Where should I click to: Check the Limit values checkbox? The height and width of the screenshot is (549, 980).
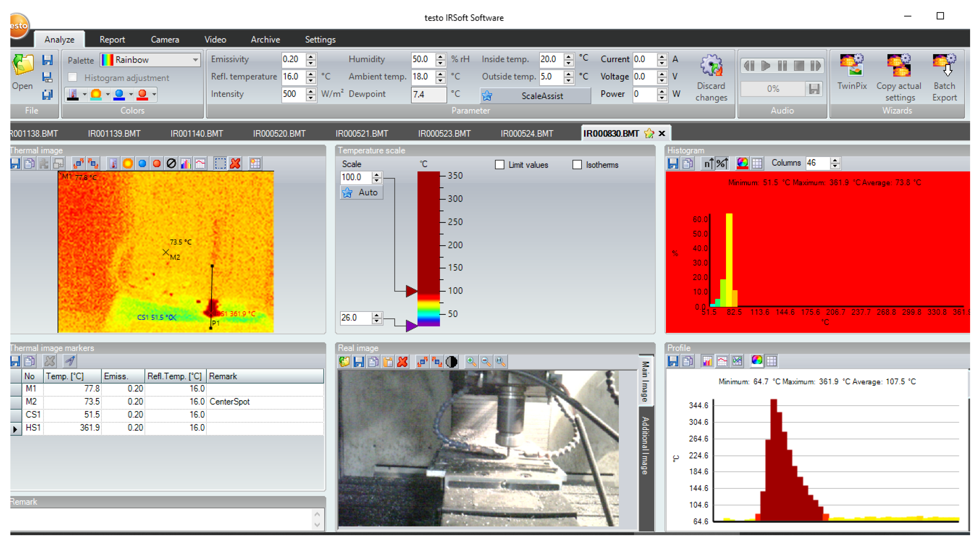(x=500, y=165)
